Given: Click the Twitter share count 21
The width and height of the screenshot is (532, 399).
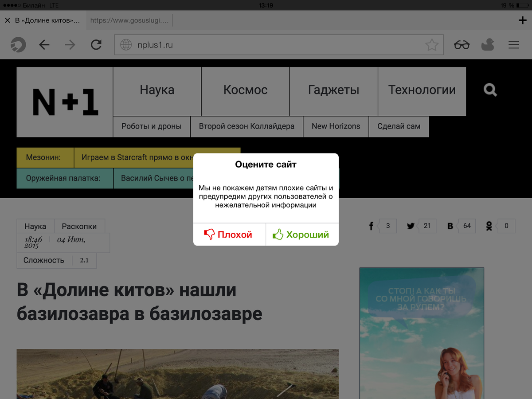Looking at the screenshot, I should 427,226.
